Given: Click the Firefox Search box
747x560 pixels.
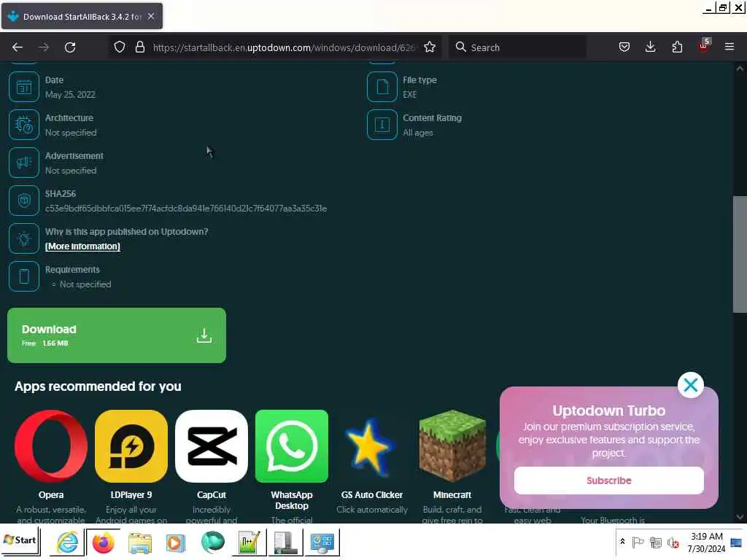Looking at the screenshot, I should (517, 47).
